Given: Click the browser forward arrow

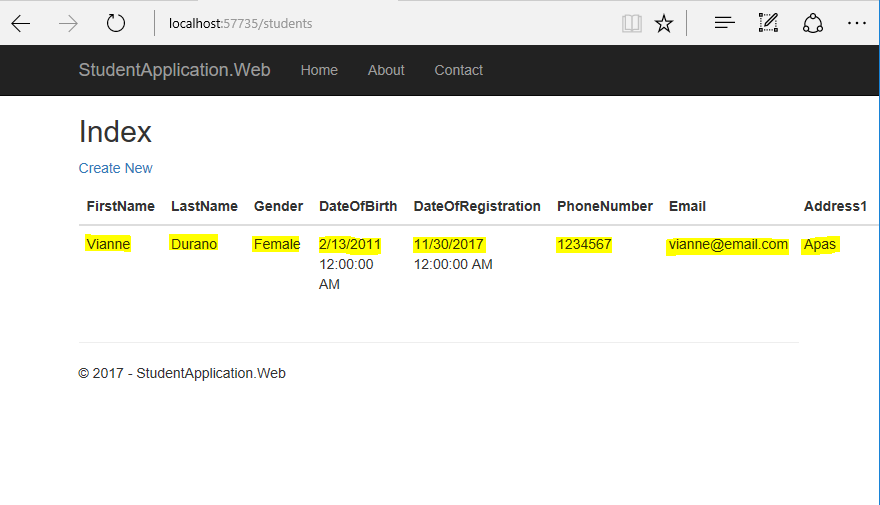Looking at the screenshot, I should click(x=68, y=24).
